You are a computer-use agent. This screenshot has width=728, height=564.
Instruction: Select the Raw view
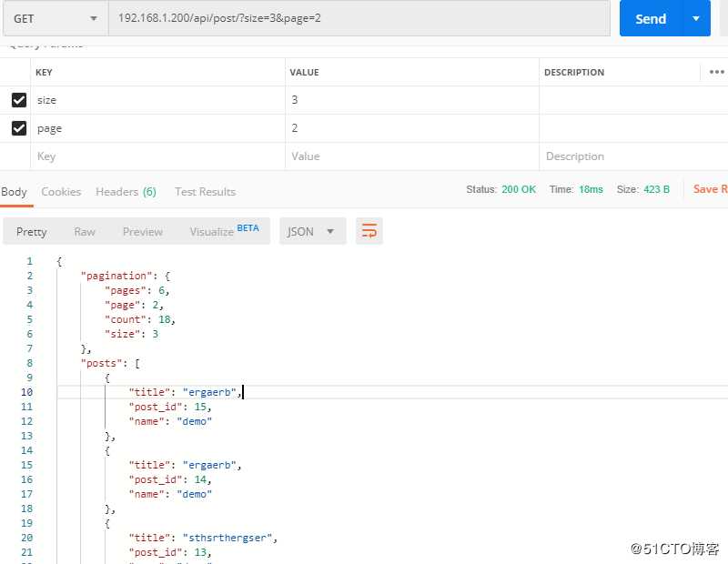(x=85, y=232)
